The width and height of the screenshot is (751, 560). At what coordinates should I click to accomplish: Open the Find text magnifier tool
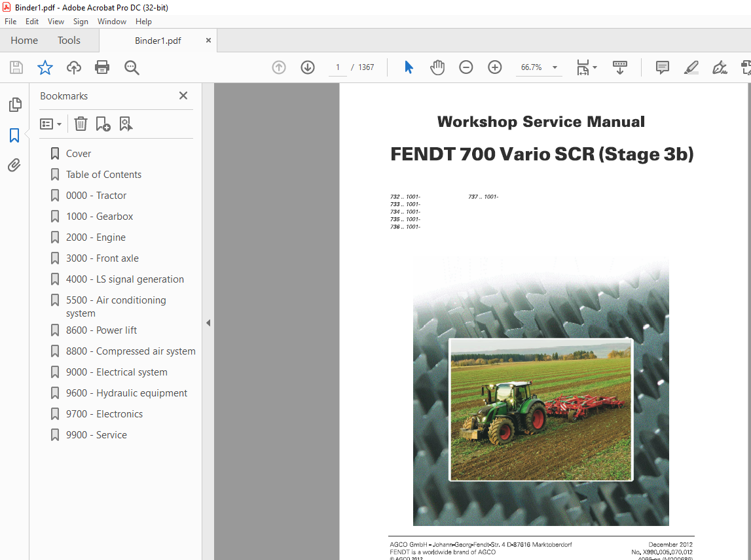pos(132,67)
